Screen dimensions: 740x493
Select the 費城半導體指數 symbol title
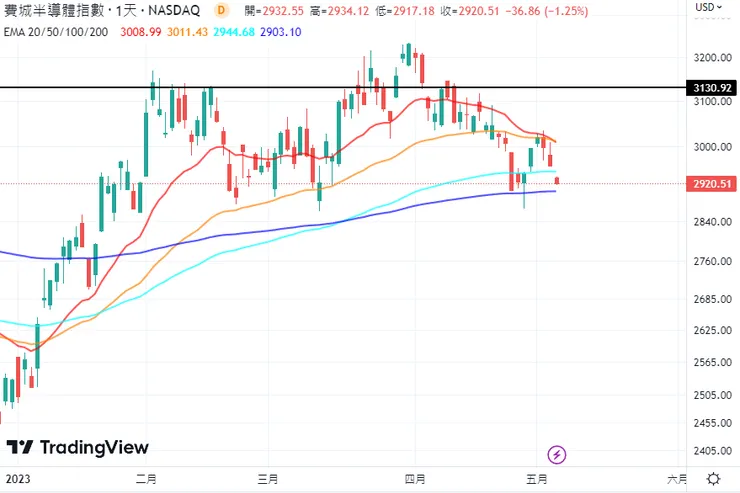coord(54,10)
